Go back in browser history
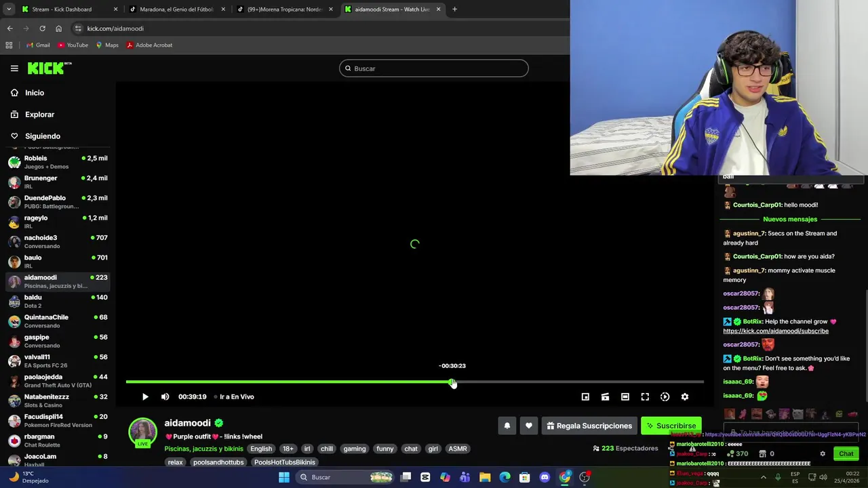The width and height of the screenshot is (868, 488). (9, 28)
